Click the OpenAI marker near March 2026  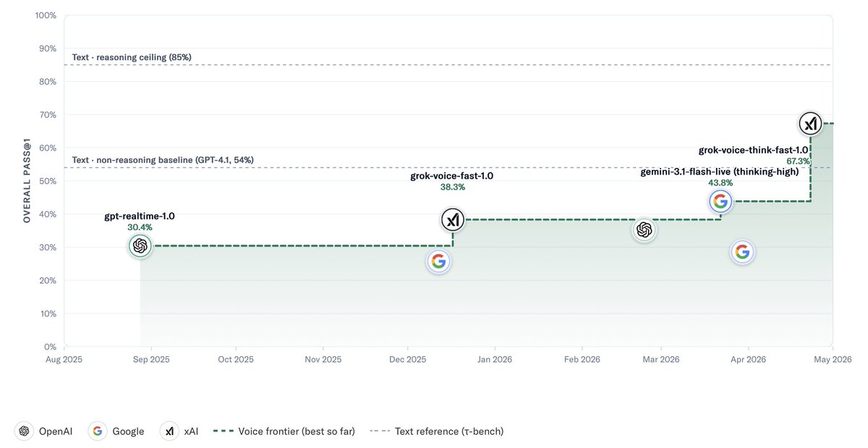pyautogui.click(x=644, y=230)
